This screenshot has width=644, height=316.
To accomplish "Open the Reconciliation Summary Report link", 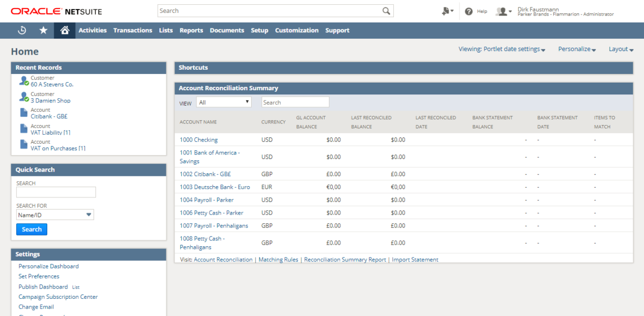I will 345,260.
